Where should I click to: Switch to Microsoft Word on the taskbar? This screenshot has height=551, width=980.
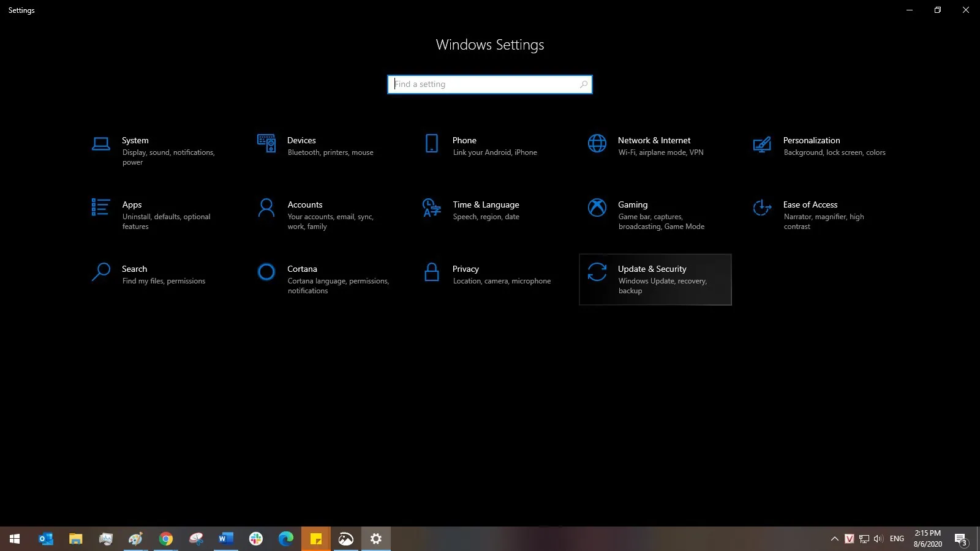[225, 539]
